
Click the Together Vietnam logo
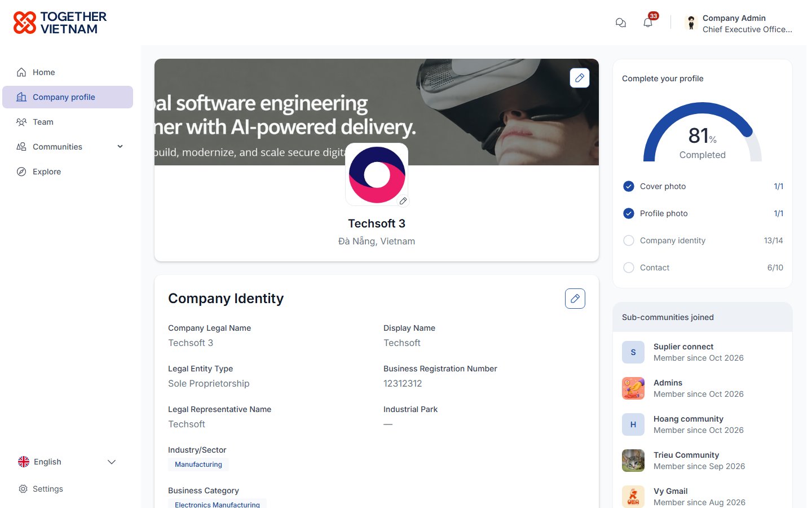(60, 23)
